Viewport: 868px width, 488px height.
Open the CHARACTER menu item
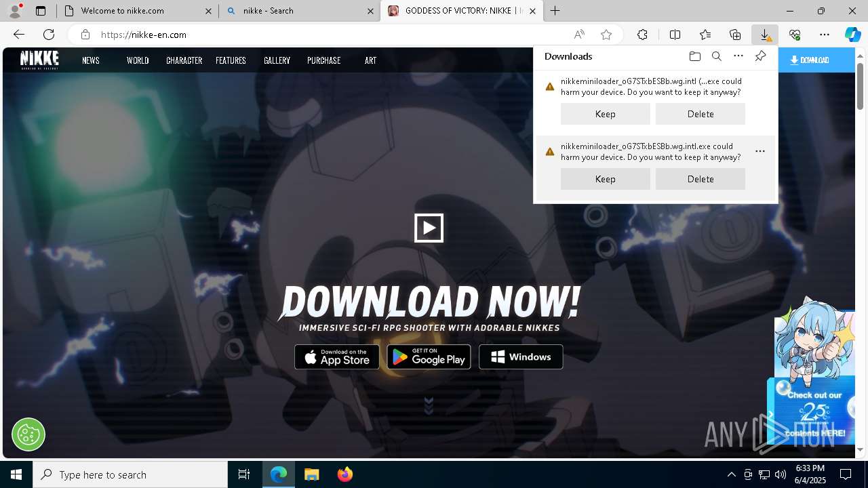184,60
